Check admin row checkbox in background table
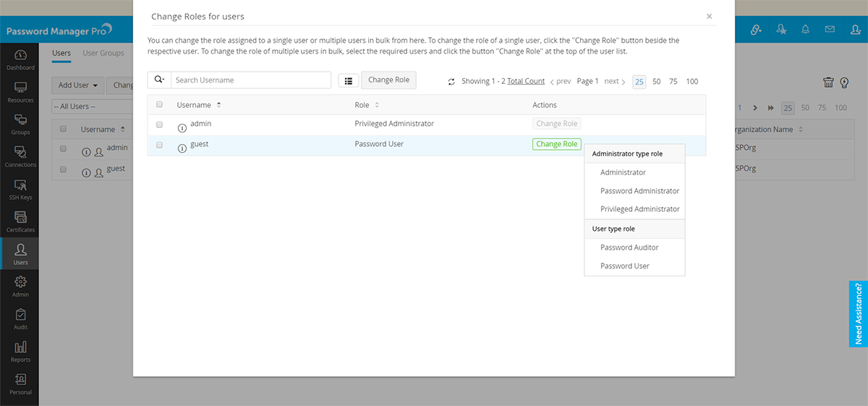This screenshot has width=868, height=406. (63, 148)
